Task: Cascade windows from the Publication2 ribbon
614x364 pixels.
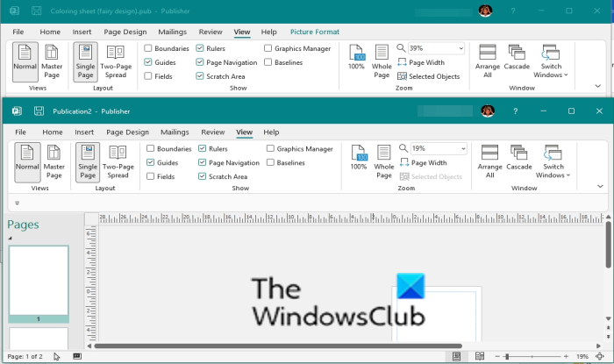Action: [519, 157]
